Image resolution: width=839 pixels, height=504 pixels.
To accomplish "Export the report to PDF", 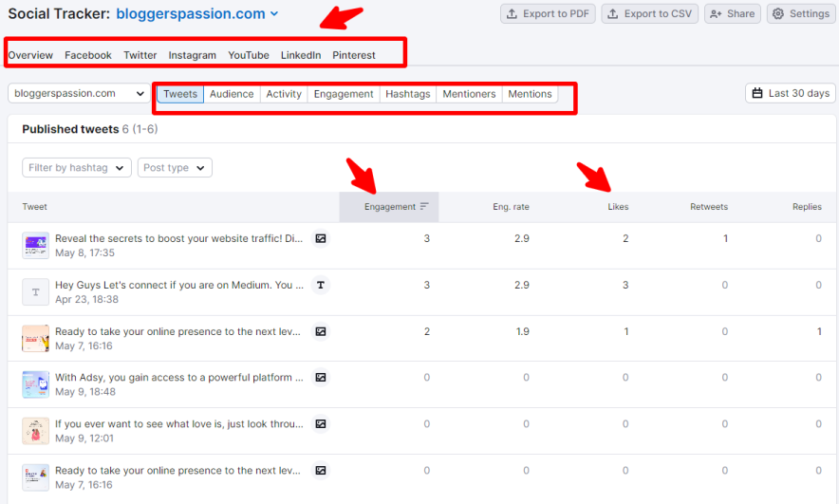I will pyautogui.click(x=546, y=14).
